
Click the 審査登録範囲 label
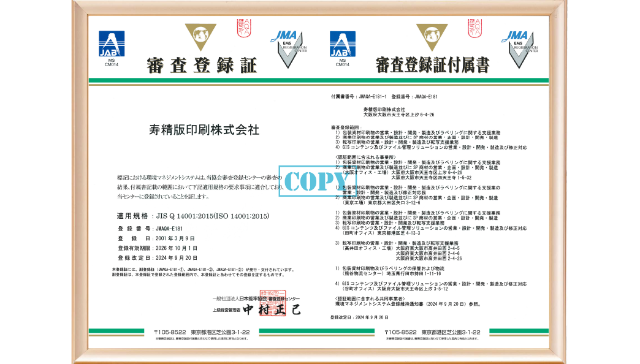tap(346, 127)
